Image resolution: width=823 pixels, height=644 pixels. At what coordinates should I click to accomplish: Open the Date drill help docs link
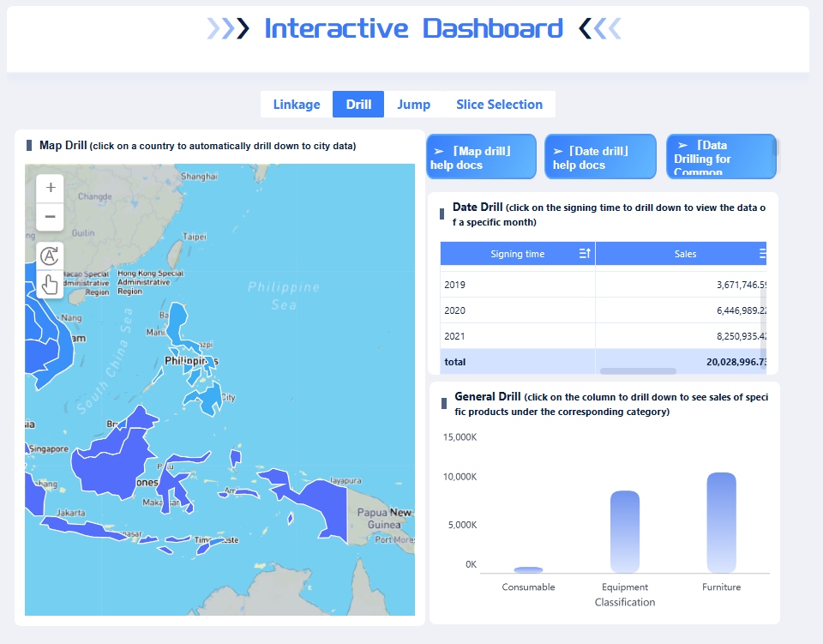pyautogui.click(x=600, y=157)
